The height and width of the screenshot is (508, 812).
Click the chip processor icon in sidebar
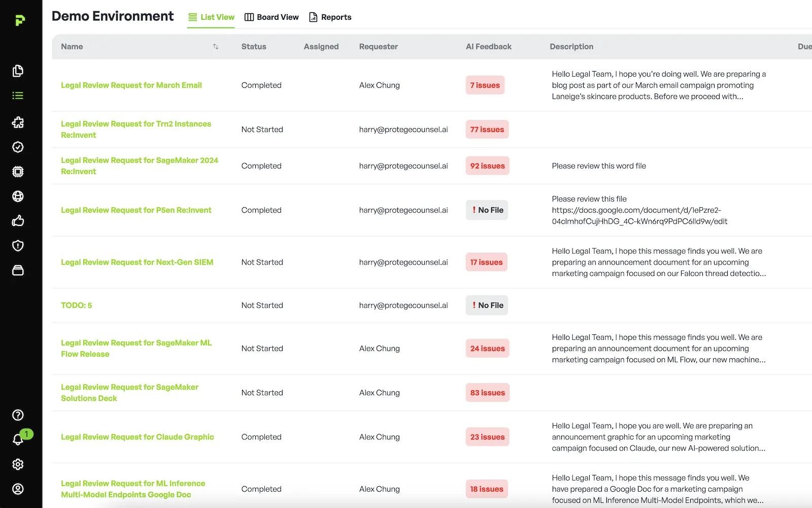click(x=18, y=172)
